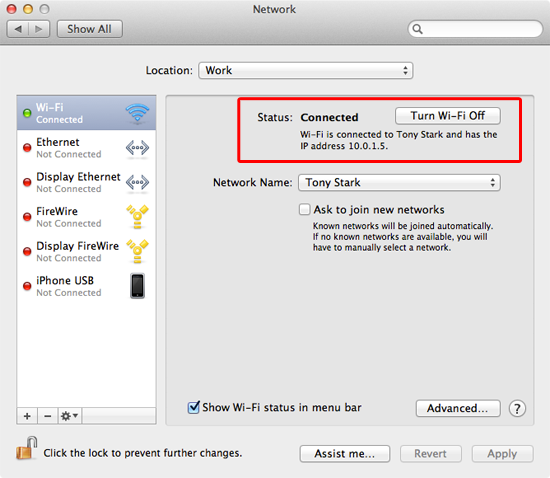This screenshot has width=550, height=478.
Task: Open the Location dropdown set to Work
Action: click(306, 70)
